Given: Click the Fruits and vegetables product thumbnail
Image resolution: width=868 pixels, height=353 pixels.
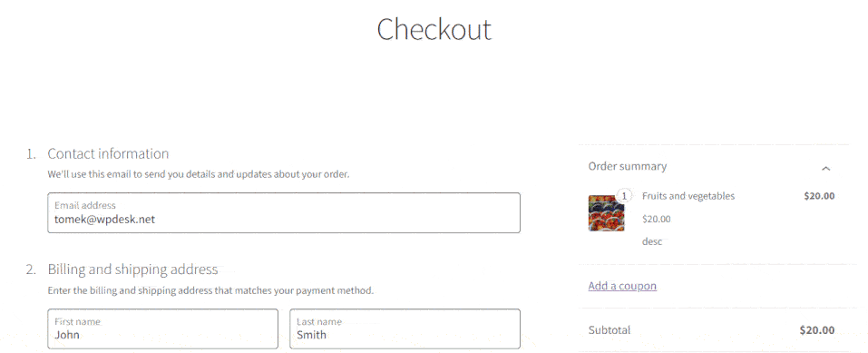Looking at the screenshot, I should [x=606, y=212].
